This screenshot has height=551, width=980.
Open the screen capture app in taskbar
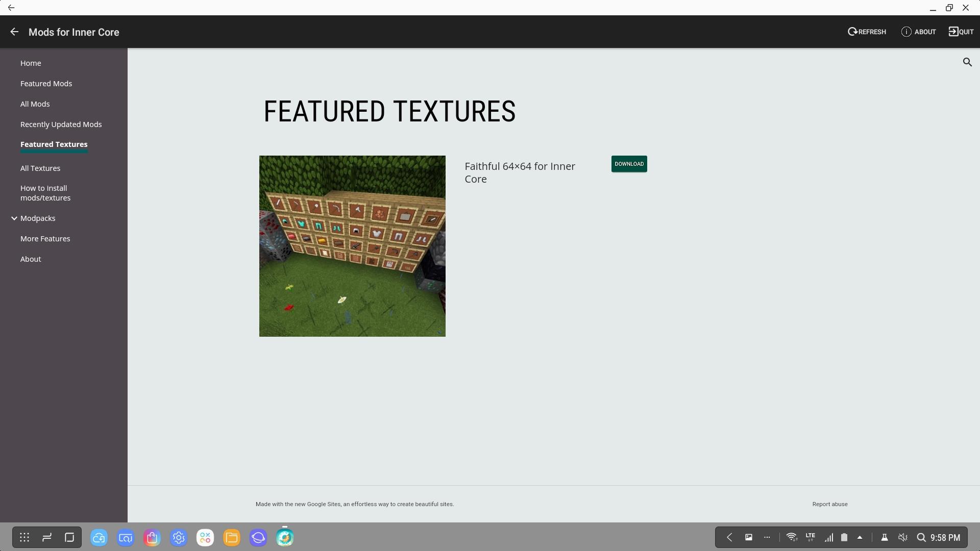[x=126, y=538]
